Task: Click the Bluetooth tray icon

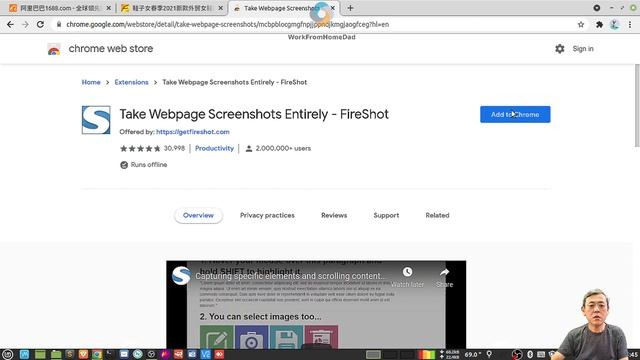Action: (530, 354)
